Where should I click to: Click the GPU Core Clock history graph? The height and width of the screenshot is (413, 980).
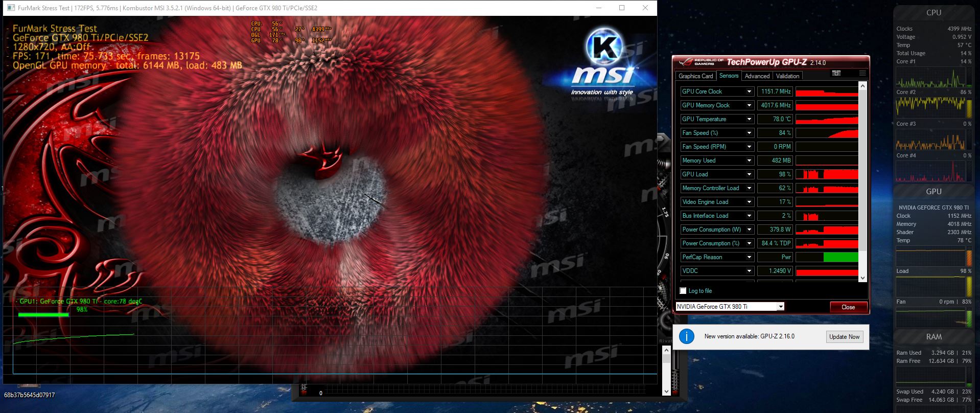point(827,91)
